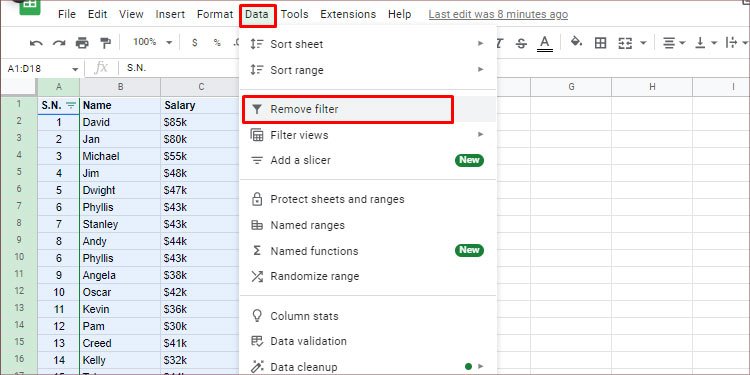Expand horizontal align dropdown arrow
The image size is (750, 375).
point(682,43)
